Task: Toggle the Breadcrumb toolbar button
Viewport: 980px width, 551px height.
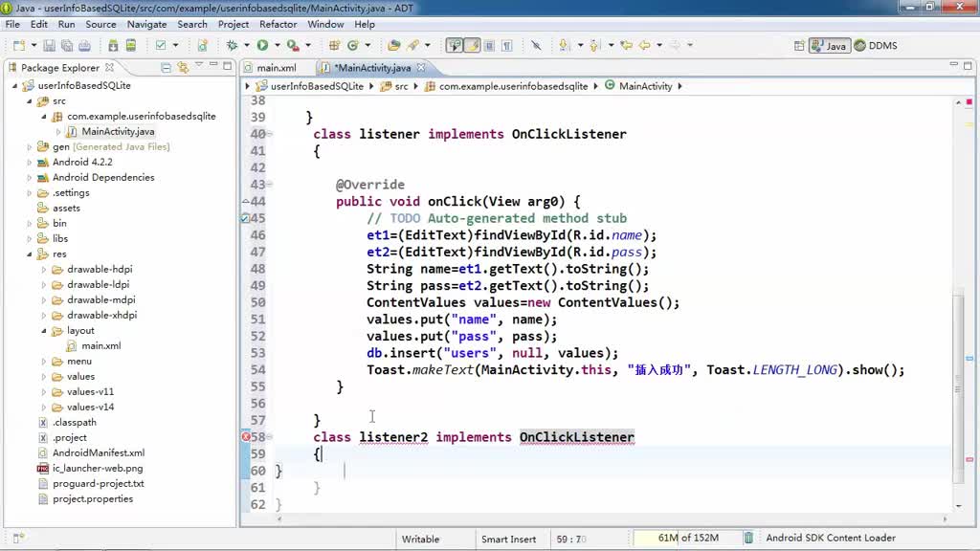Action: pos(455,46)
